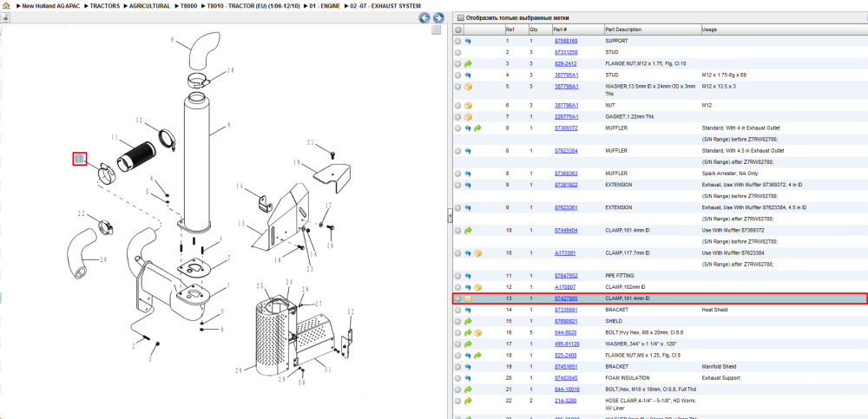This screenshot has height=419, width=868.
Task: Click the gray plus in the table header
Action: pyautogui.click(x=457, y=29)
